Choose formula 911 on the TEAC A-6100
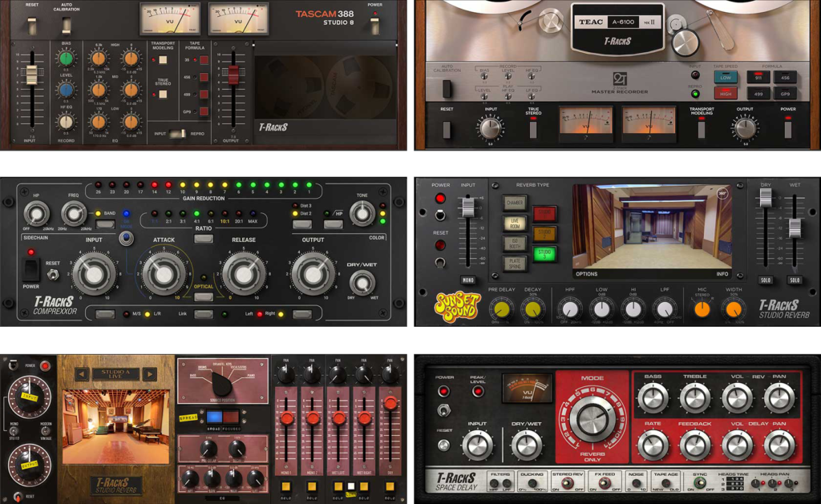Image resolution: width=821 pixels, height=504 pixels. [758, 78]
